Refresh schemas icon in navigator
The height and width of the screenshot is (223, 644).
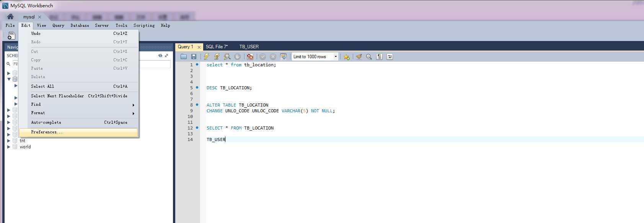(160, 56)
